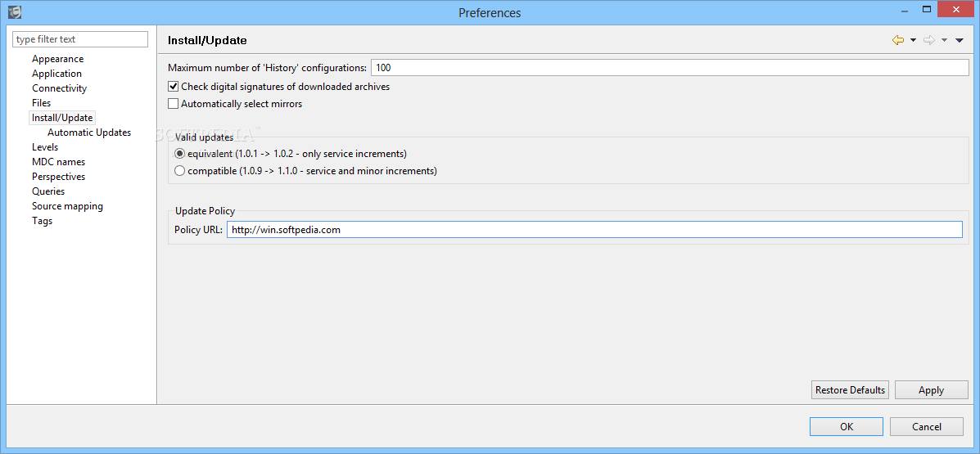Screen dimensions: 980x454
Task: Click the application icon in title bar
Action: (x=15, y=11)
